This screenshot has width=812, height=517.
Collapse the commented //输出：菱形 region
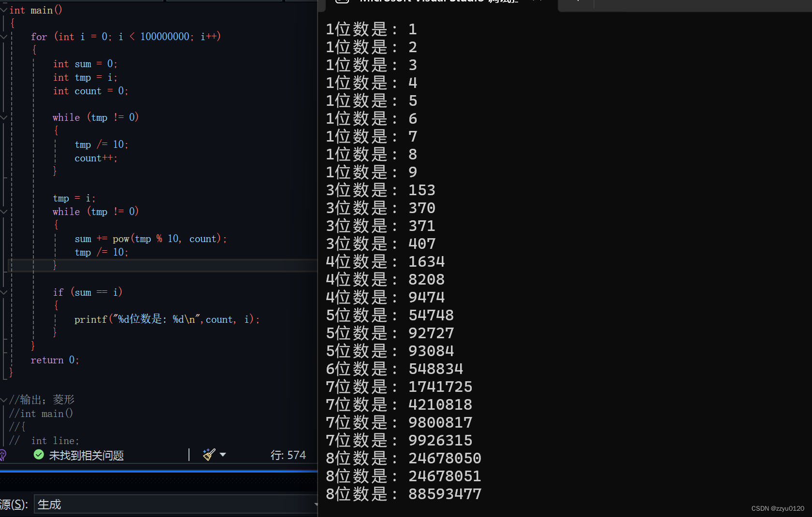4,400
